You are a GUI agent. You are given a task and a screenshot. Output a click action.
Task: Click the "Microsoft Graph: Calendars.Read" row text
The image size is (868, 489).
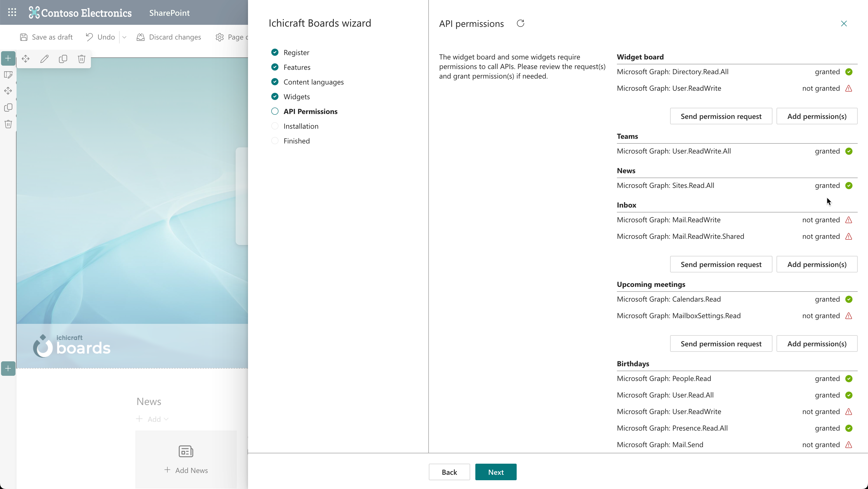coord(669,299)
